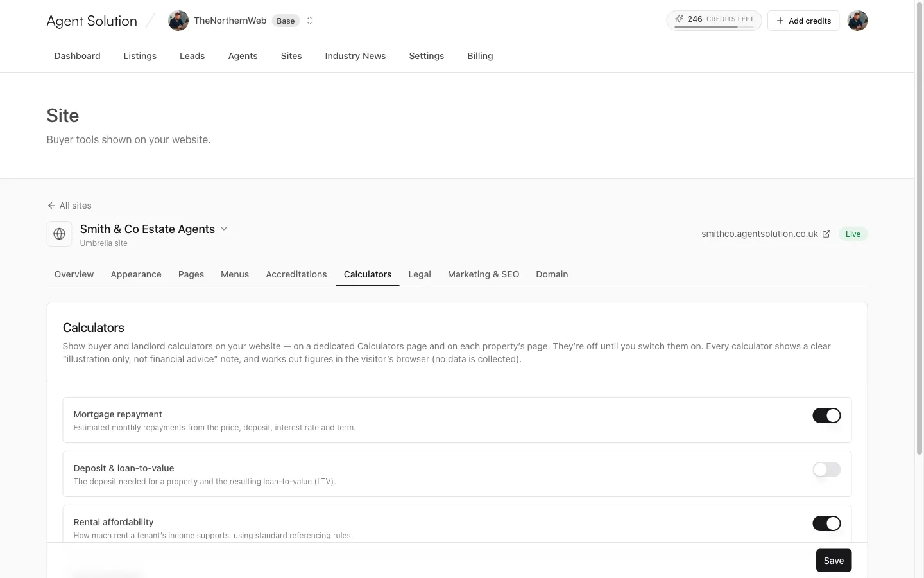
Task: Open the Leads section
Action: point(192,56)
